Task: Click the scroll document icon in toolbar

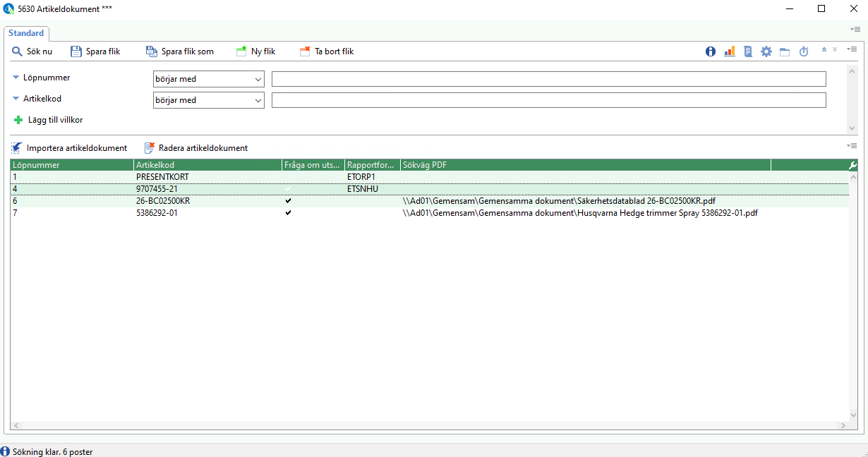Action: 748,51
